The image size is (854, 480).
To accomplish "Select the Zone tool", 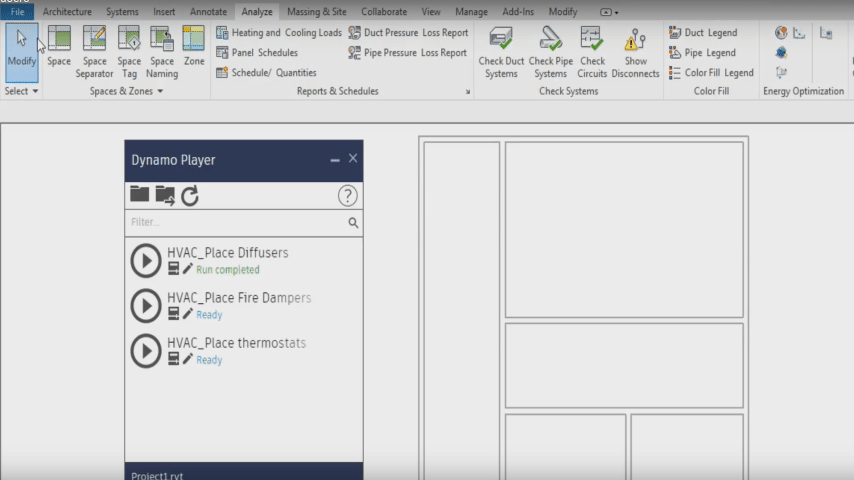I will point(194,47).
